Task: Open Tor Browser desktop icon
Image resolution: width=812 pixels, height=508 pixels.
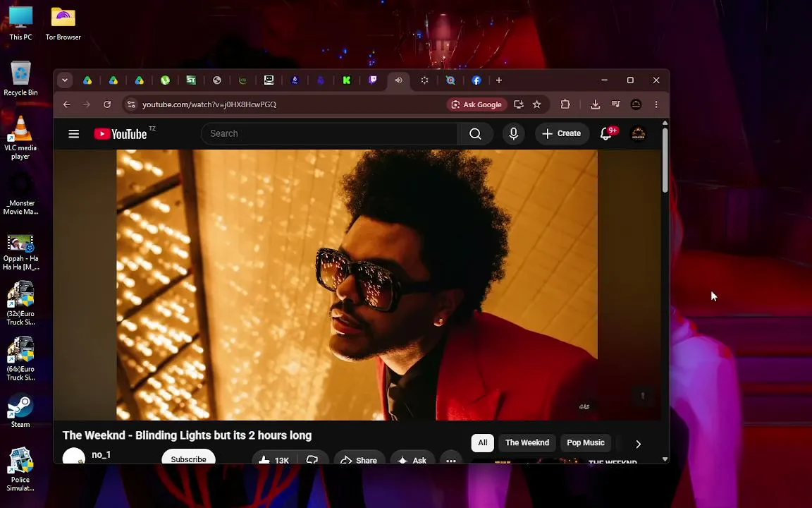Action: pos(63,23)
